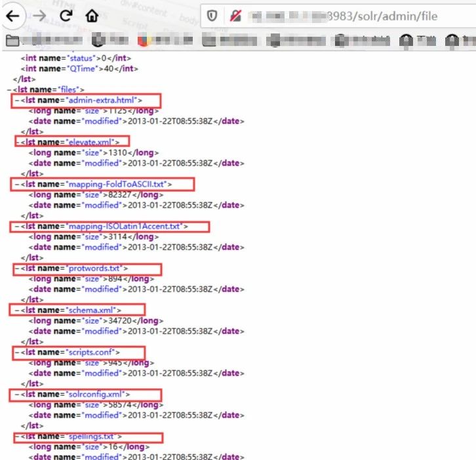Screen dimensions: 476x460
Task: Open the browser home page
Action: [x=92, y=16]
